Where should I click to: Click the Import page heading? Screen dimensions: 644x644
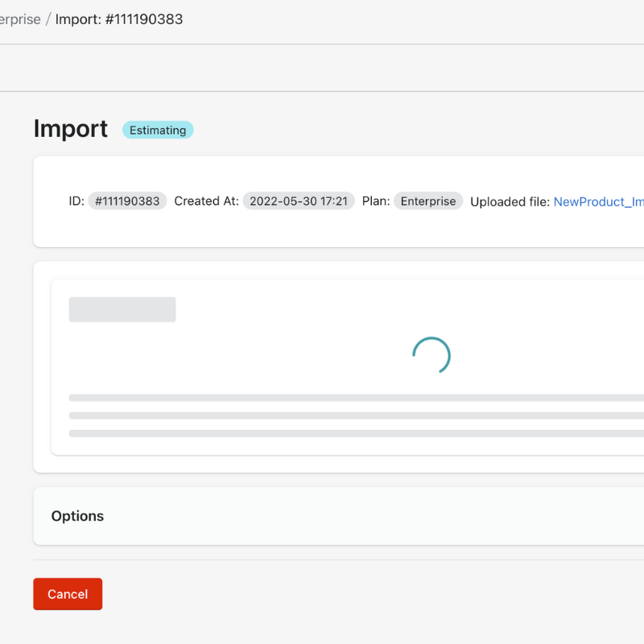click(x=71, y=129)
